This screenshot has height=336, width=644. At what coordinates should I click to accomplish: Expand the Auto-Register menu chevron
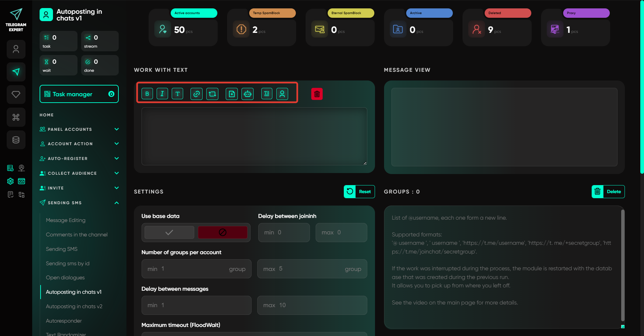[116, 158]
